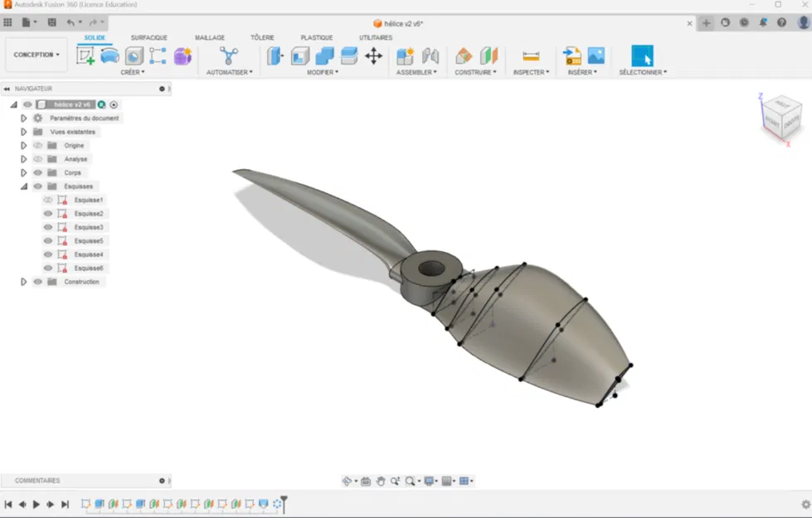
Task: Hide the Esquisses folder in the navigator
Action: tap(38, 186)
